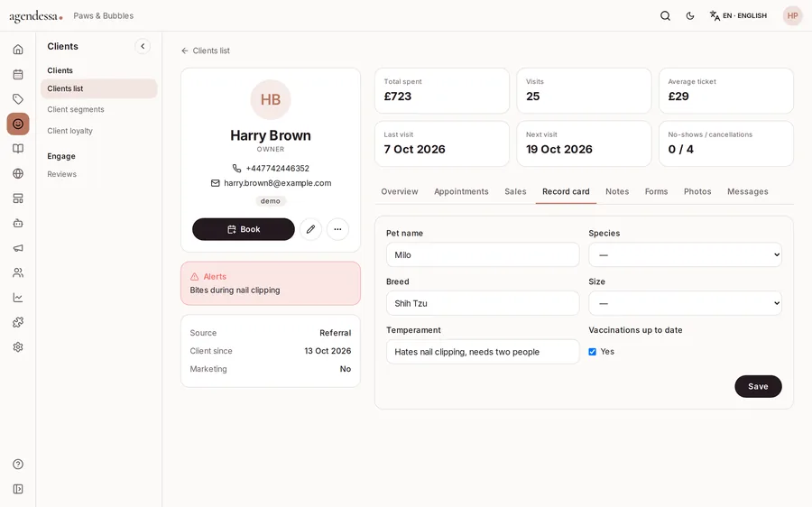The height and width of the screenshot is (507, 812).
Task: Click the No-shows / cancellations 0 / 4 card
Action: tap(726, 143)
